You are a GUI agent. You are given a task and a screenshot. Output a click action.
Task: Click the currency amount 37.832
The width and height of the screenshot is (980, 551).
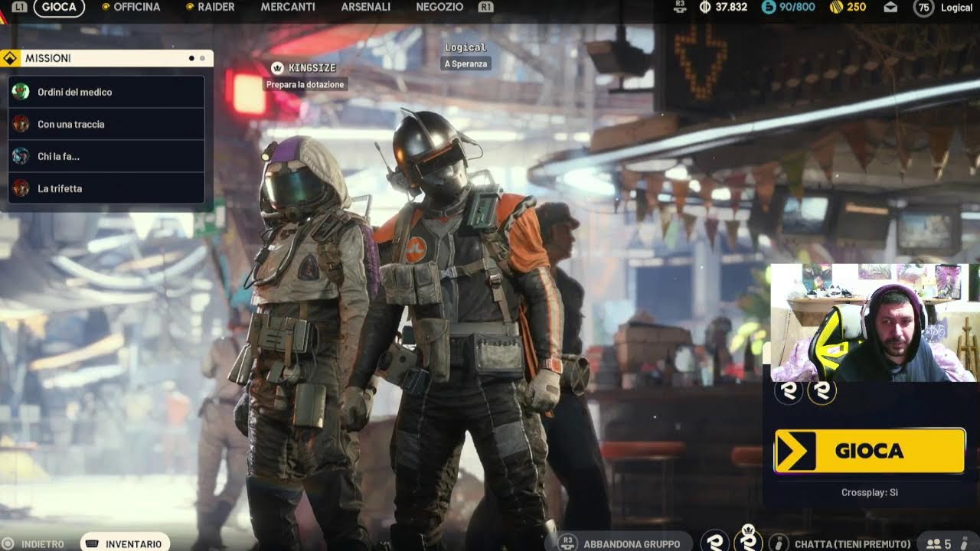(731, 7)
